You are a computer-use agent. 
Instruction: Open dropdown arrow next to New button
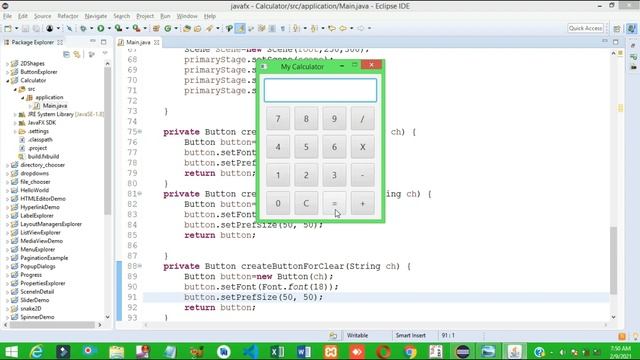pyautogui.click(x=16, y=28)
